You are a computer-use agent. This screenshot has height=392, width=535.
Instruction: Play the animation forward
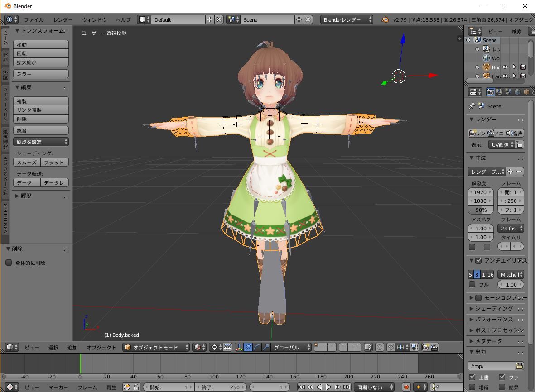(x=328, y=387)
